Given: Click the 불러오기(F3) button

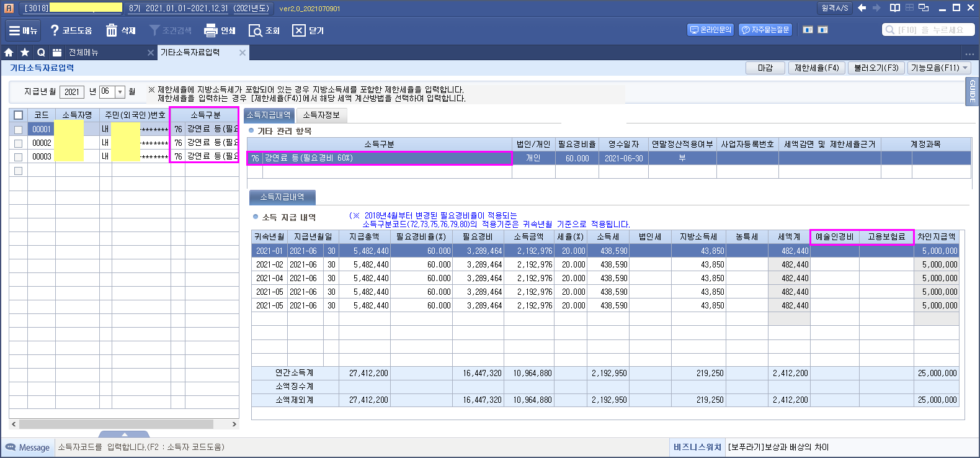Looking at the screenshot, I should 876,68.
